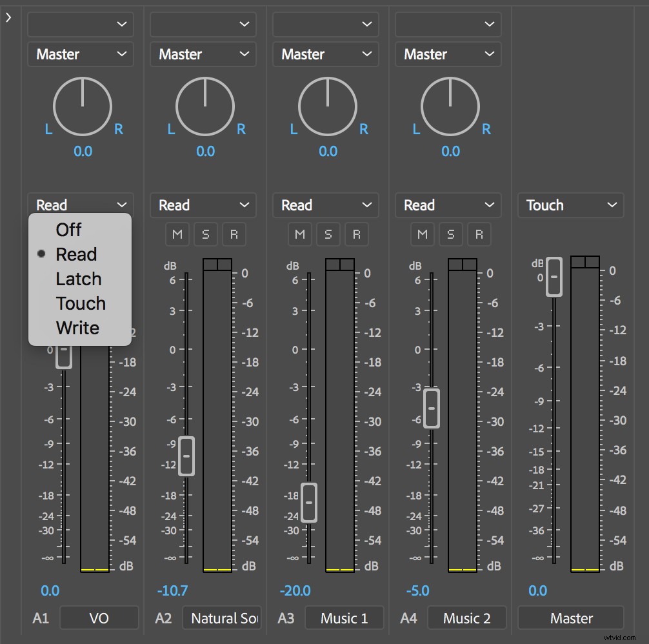Solo the Music 1 track
Screen dimensions: 649x644
(x=328, y=234)
